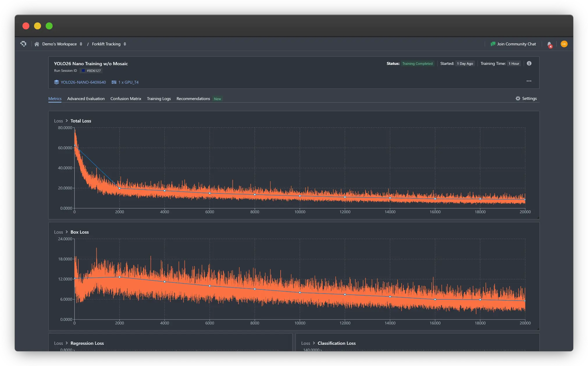Open the three-dot more options menu
Screen dimensions: 588x366
coord(529,81)
